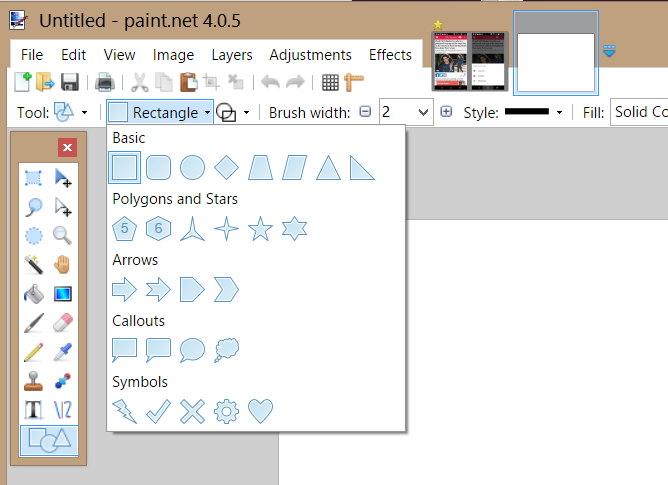Image resolution: width=668 pixels, height=485 pixels.
Task: Switch to the blank Untitled image thumbnail
Action: pyautogui.click(x=555, y=49)
